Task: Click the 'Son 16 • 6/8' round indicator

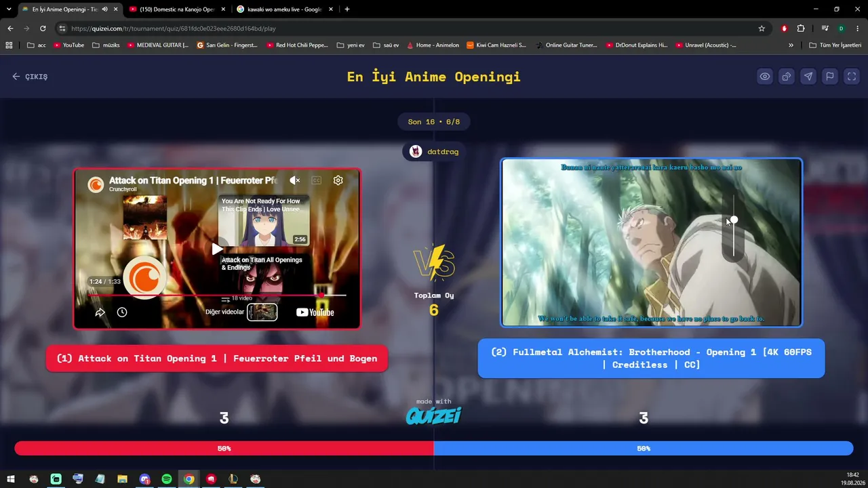Action: tap(434, 122)
